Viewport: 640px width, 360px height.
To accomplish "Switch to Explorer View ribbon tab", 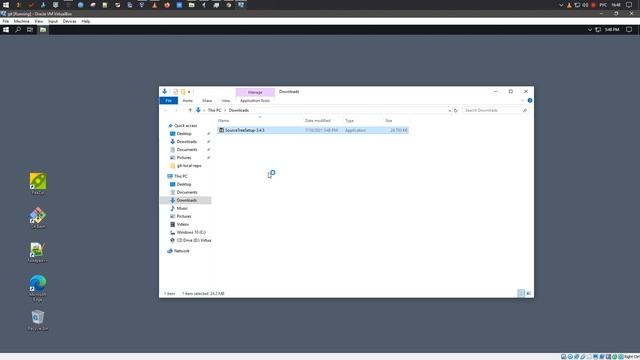I will tap(226, 100).
